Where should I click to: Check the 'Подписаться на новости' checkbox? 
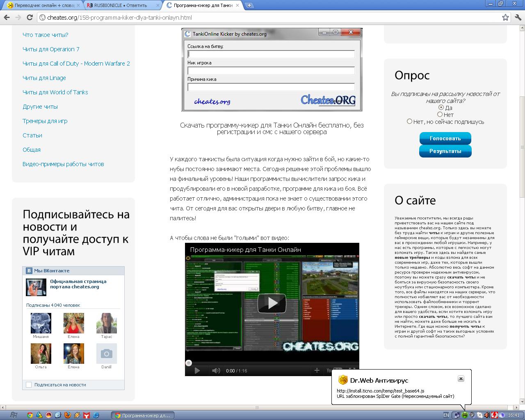click(x=29, y=385)
